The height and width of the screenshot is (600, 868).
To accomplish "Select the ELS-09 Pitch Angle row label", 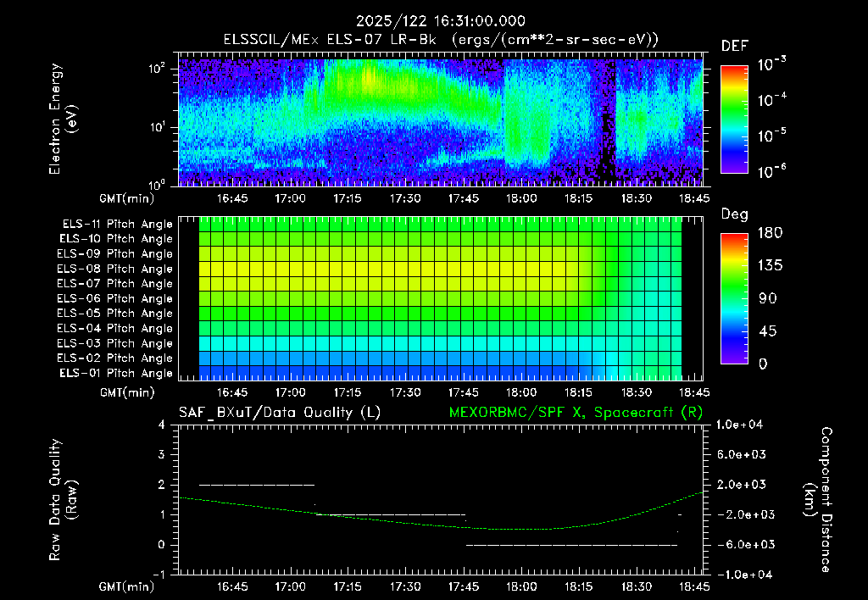I will tap(114, 254).
